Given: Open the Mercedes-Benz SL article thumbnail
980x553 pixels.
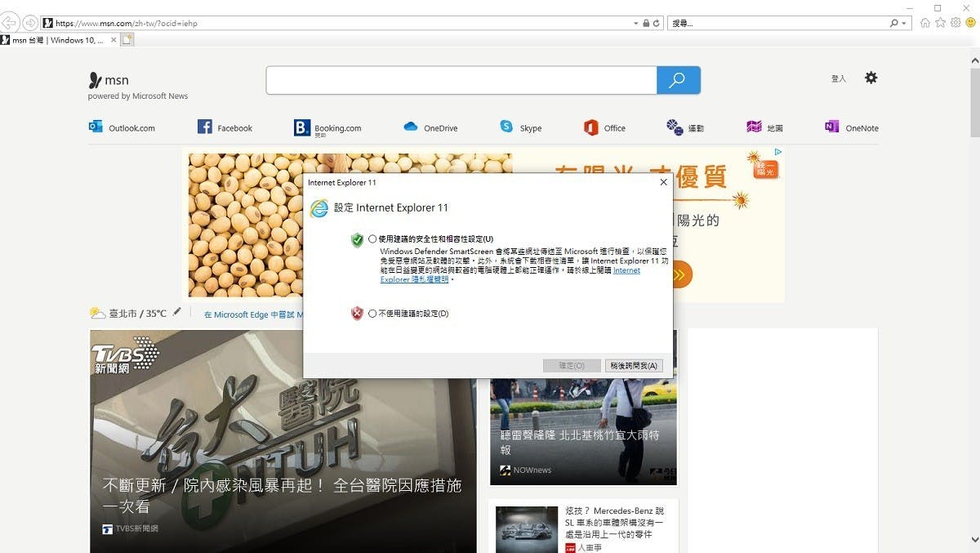Looking at the screenshot, I should coord(527,529).
